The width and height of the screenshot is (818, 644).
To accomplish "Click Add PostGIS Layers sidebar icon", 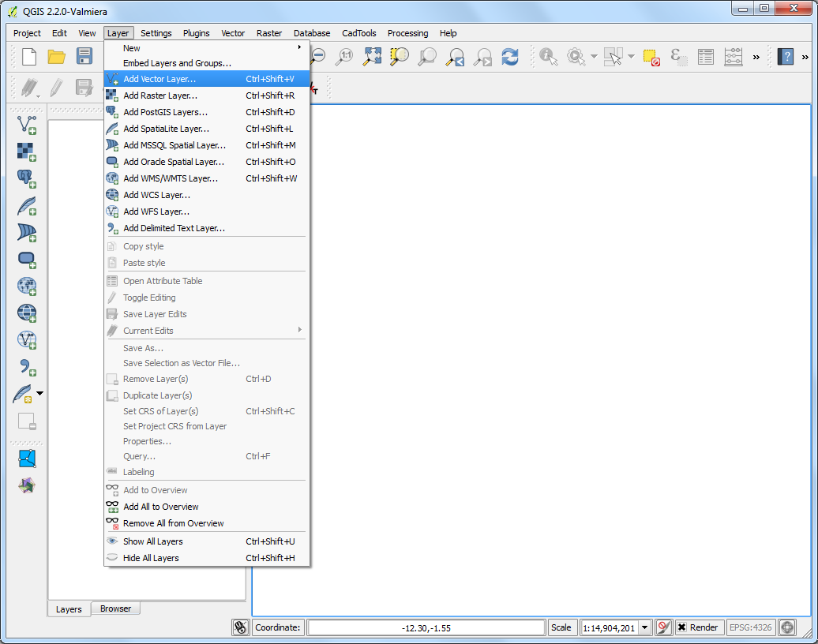I will pyautogui.click(x=27, y=179).
